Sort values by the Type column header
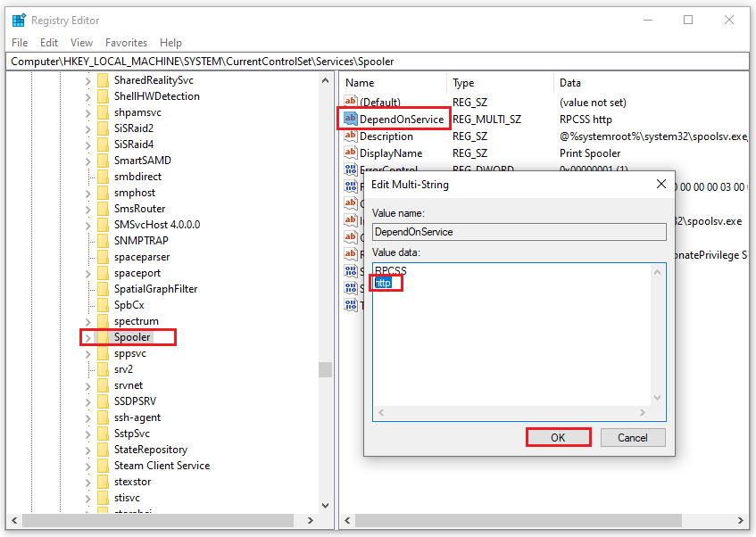Viewport: 756px width, 537px height. [x=500, y=83]
